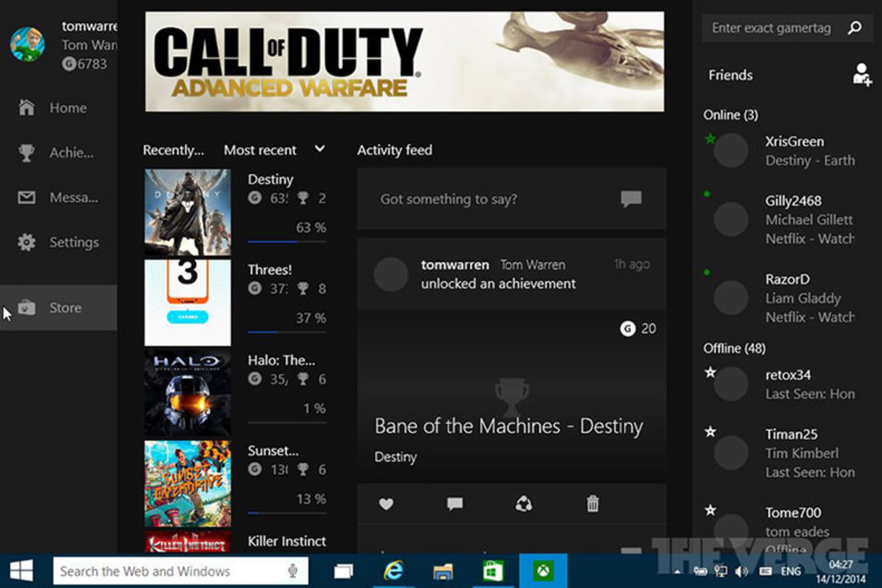Click the Recently played heading
The width and height of the screenshot is (882, 588).
pos(173,150)
